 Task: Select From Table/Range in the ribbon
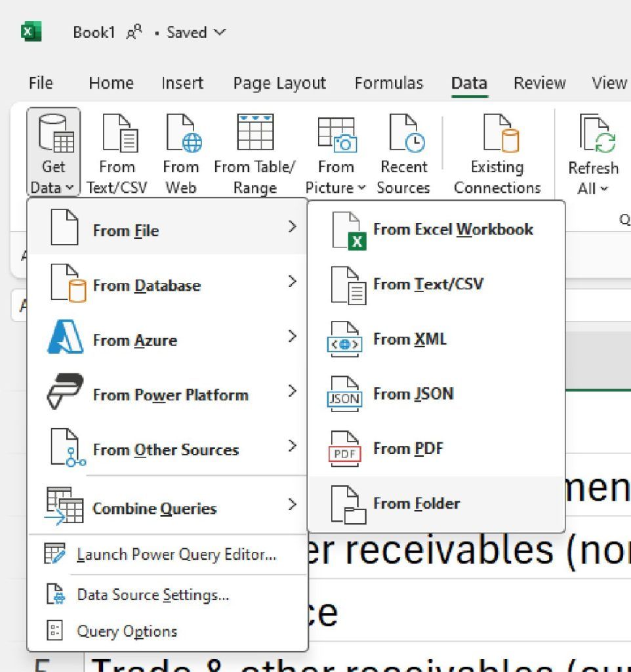tap(255, 154)
